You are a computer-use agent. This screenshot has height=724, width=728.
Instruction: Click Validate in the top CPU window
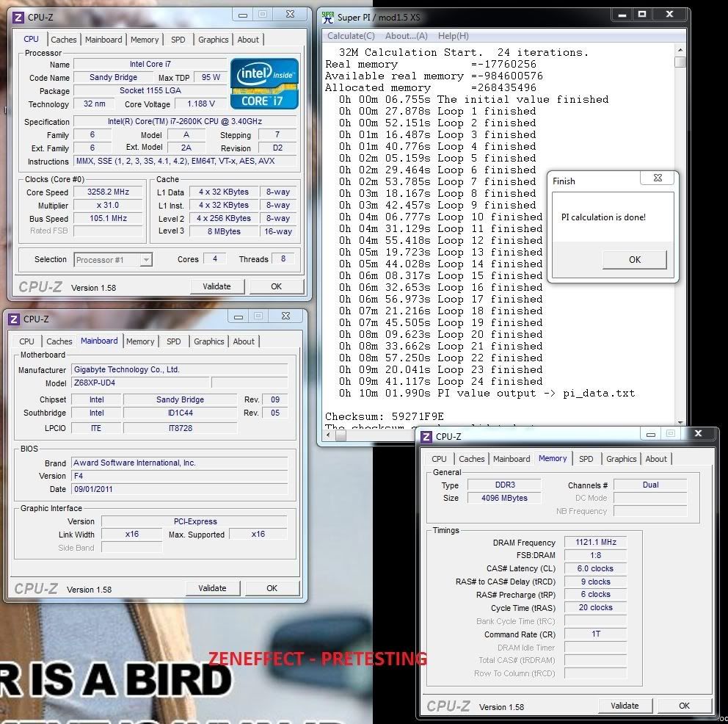(216, 287)
